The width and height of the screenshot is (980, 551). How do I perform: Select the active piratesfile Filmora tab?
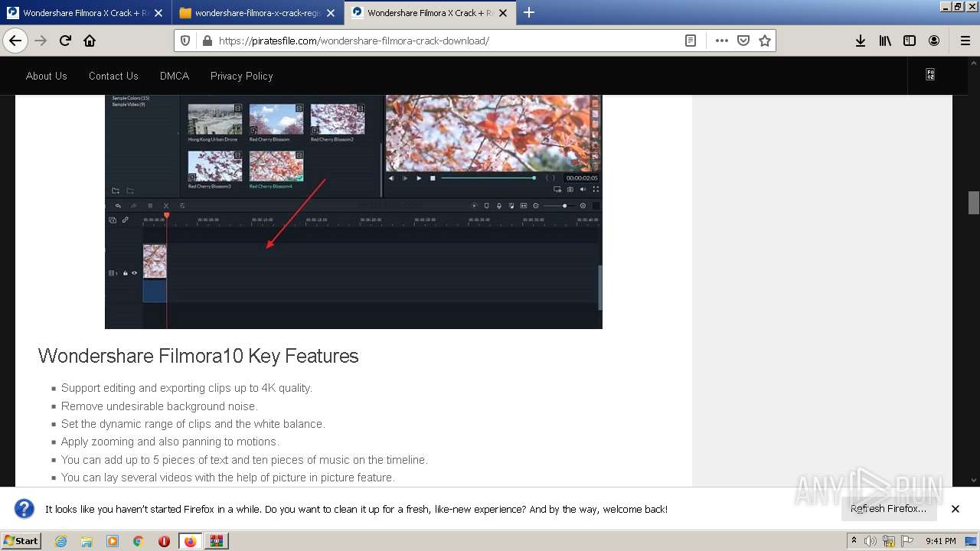coord(423,13)
